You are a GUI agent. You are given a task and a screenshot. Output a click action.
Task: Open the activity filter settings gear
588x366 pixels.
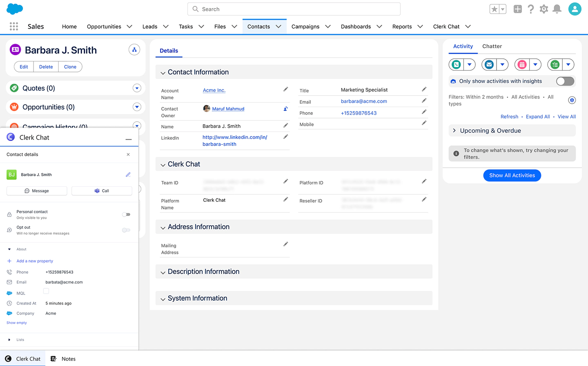click(x=572, y=100)
